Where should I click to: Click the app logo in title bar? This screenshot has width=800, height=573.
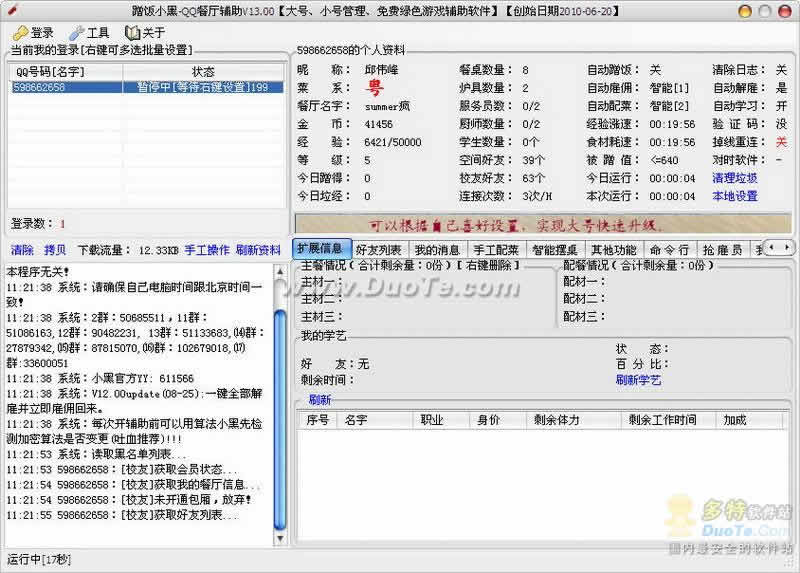pyautogui.click(x=11, y=10)
